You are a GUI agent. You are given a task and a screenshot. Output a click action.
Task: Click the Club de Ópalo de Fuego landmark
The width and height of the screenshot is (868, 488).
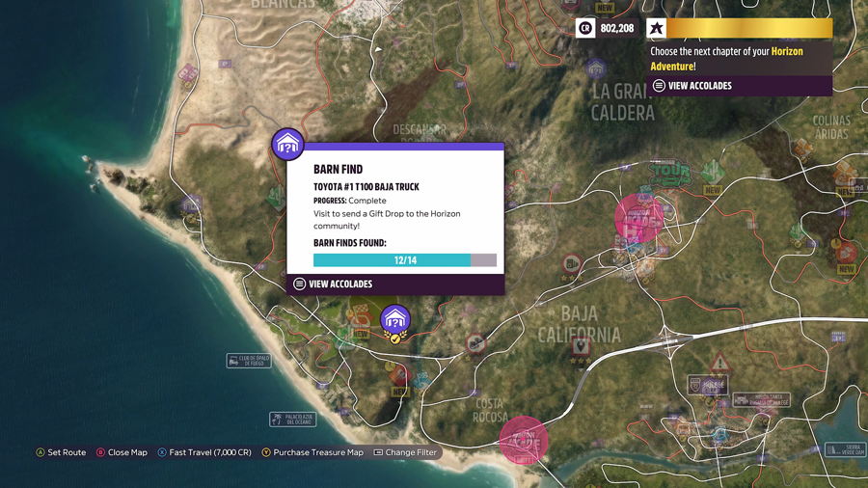point(249,361)
